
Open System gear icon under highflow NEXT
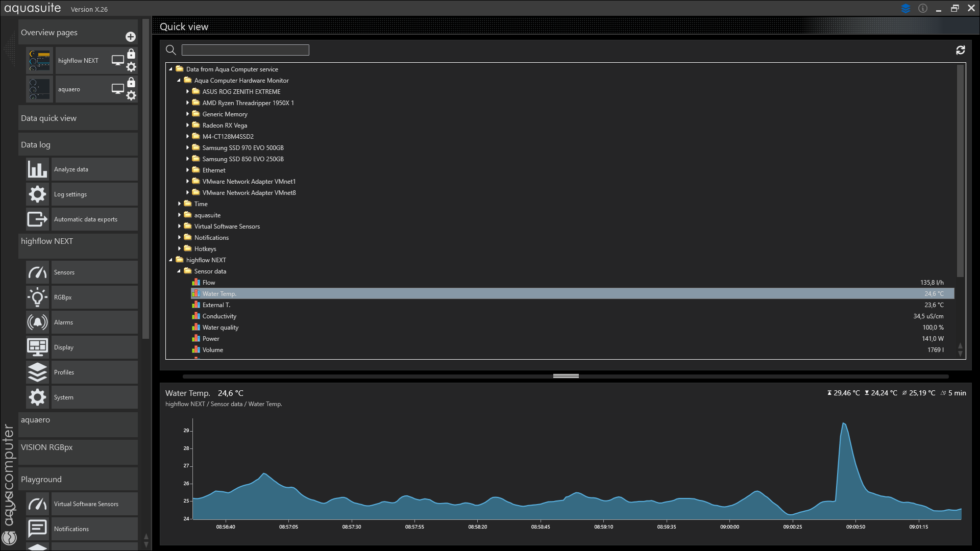click(x=37, y=397)
